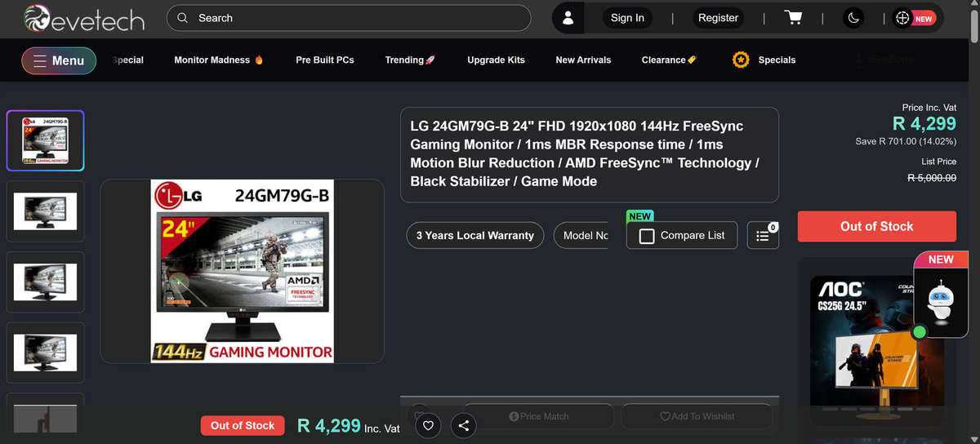Viewport: 980px width, 444px height.
Task: Click the R 5,000.00 list price
Action: (x=932, y=177)
